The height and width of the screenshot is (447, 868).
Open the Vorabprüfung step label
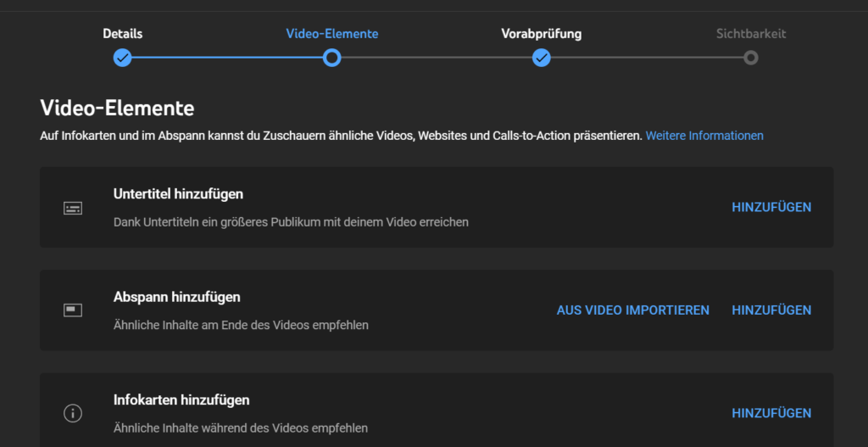click(542, 34)
